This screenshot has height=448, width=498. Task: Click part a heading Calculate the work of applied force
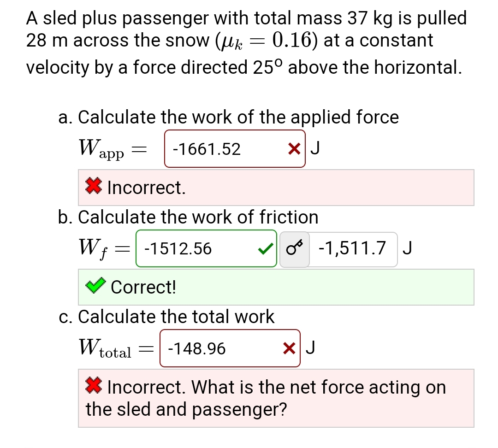[229, 118]
